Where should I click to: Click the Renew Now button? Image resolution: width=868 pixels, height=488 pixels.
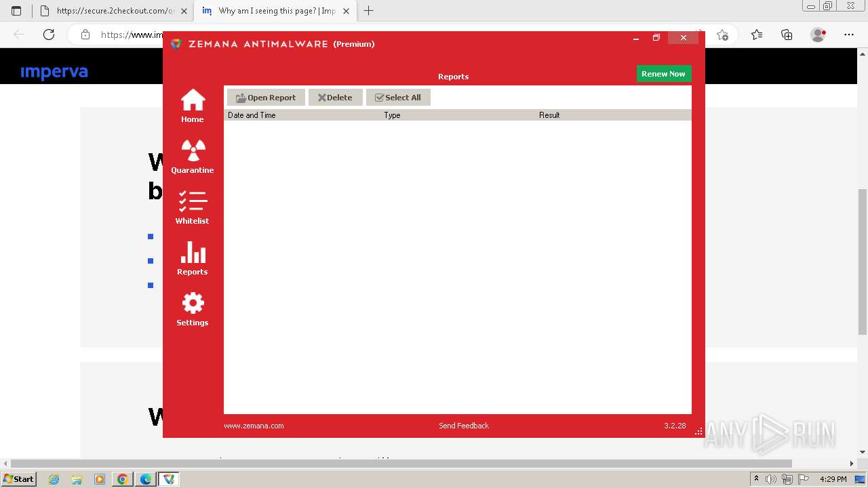pyautogui.click(x=663, y=74)
